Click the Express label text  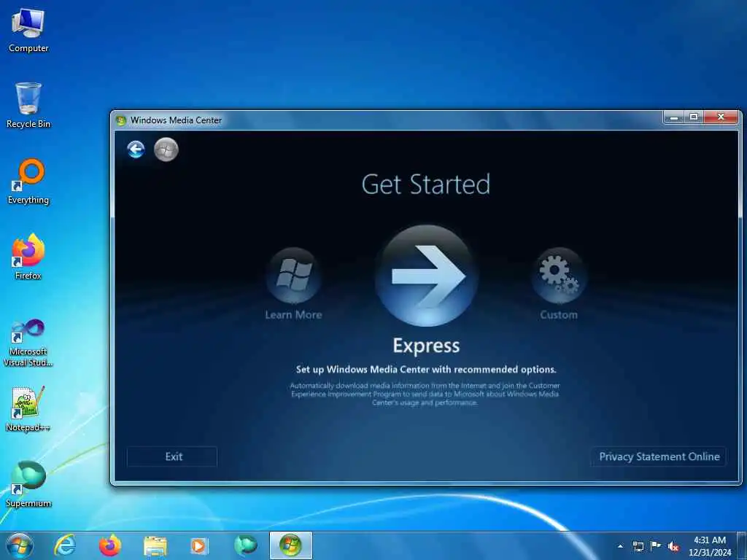tap(426, 346)
